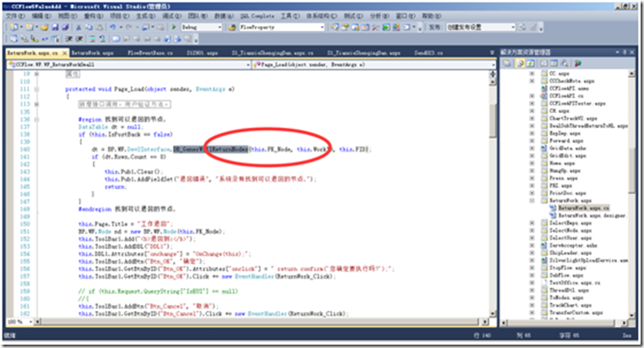Switch to the FlowEventBase.cs tab
The image size is (644, 348).
click(150, 53)
